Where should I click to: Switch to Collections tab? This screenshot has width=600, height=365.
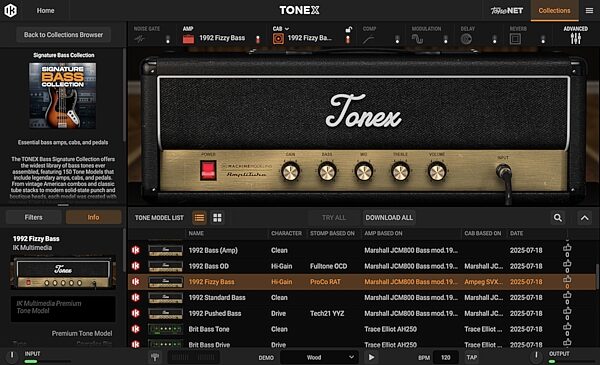pos(554,11)
